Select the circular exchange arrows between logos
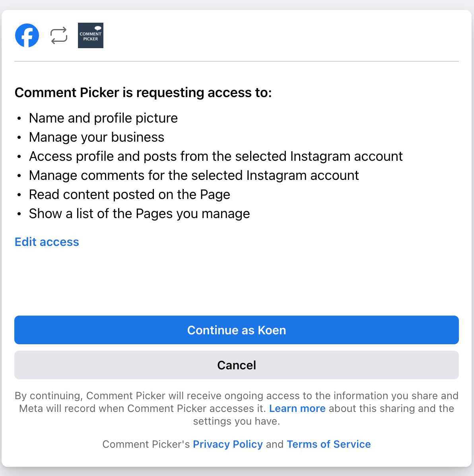Screen dimensions: 474x476 (58, 35)
